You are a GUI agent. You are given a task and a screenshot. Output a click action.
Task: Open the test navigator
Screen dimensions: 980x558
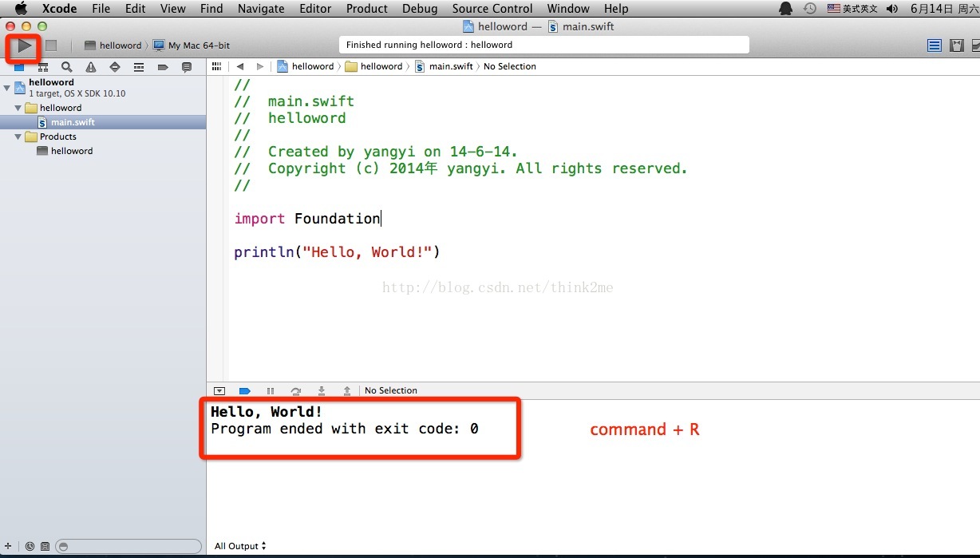(x=115, y=67)
